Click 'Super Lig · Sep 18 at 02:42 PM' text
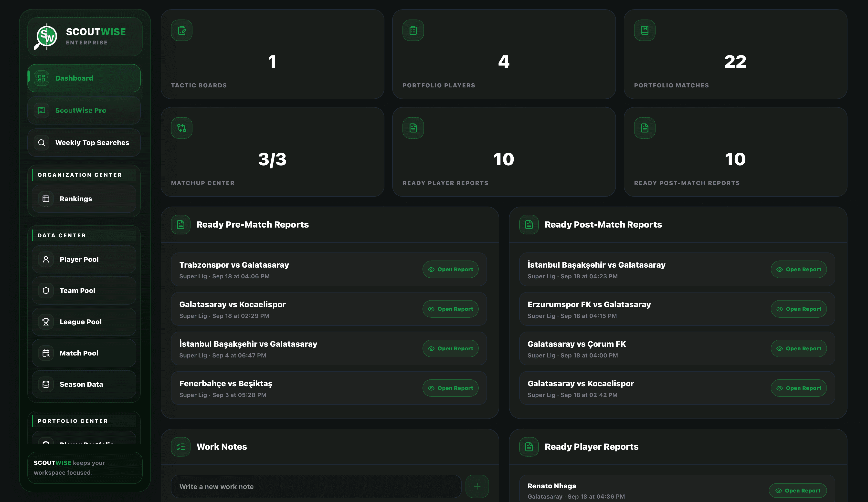The height and width of the screenshot is (502, 868). 572,395
